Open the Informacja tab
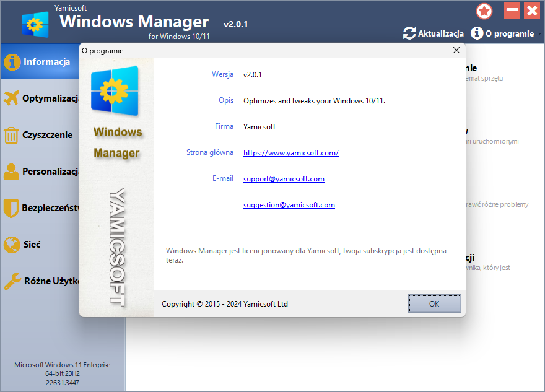 point(40,62)
